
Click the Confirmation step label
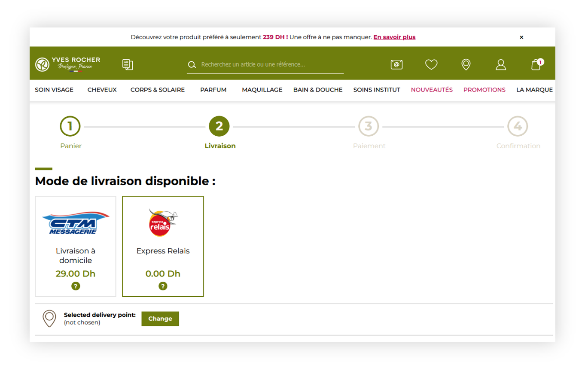518,146
